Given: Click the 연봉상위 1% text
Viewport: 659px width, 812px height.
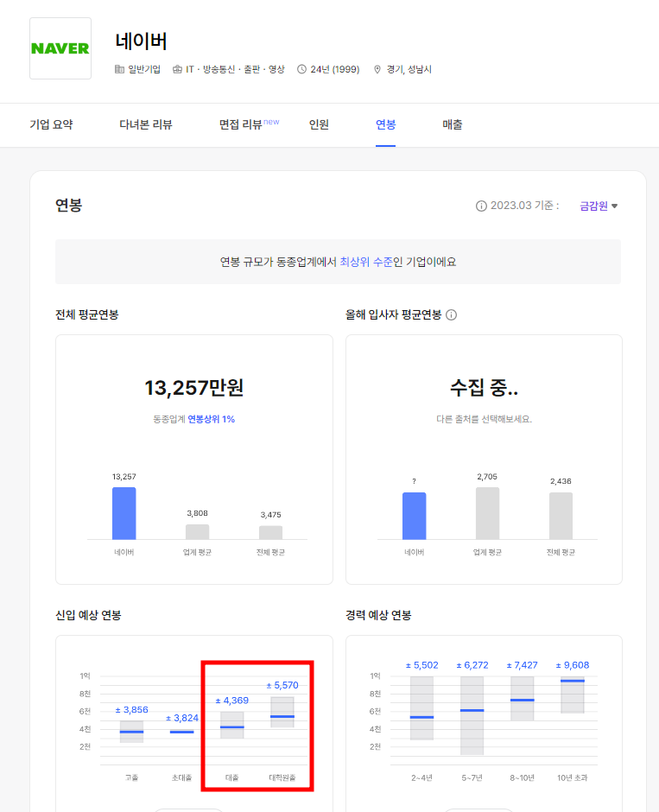Looking at the screenshot, I should point(212,419).
